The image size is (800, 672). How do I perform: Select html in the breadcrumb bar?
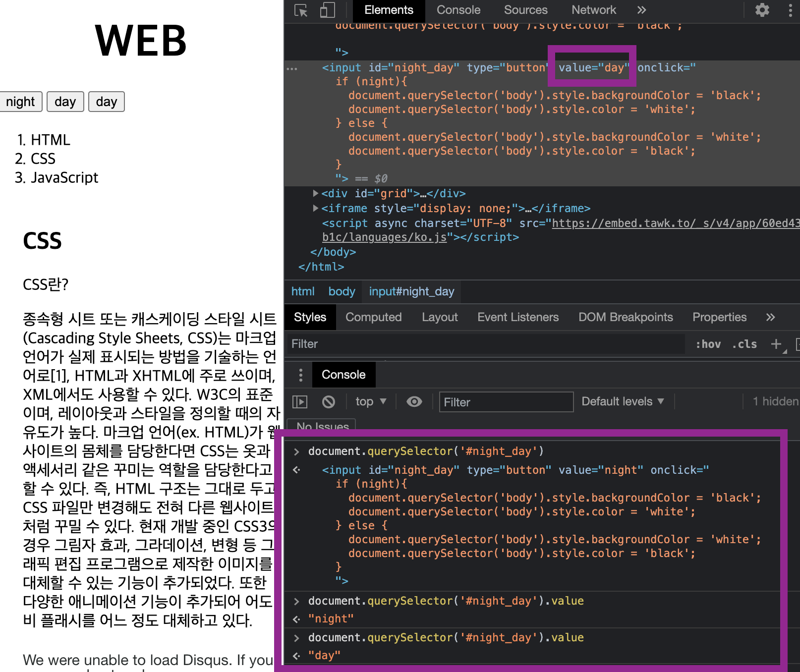pyautogui.click(x=303, y=291)
